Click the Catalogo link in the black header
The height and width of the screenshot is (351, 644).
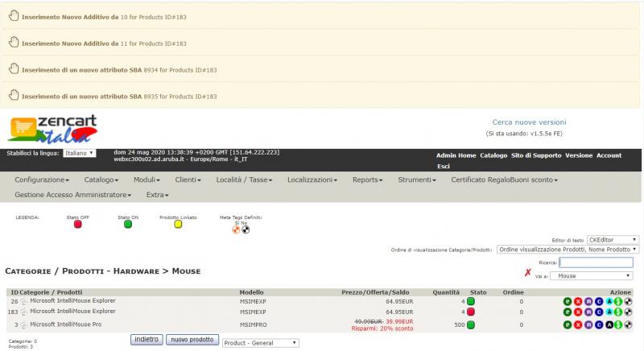tap(493, 155)
